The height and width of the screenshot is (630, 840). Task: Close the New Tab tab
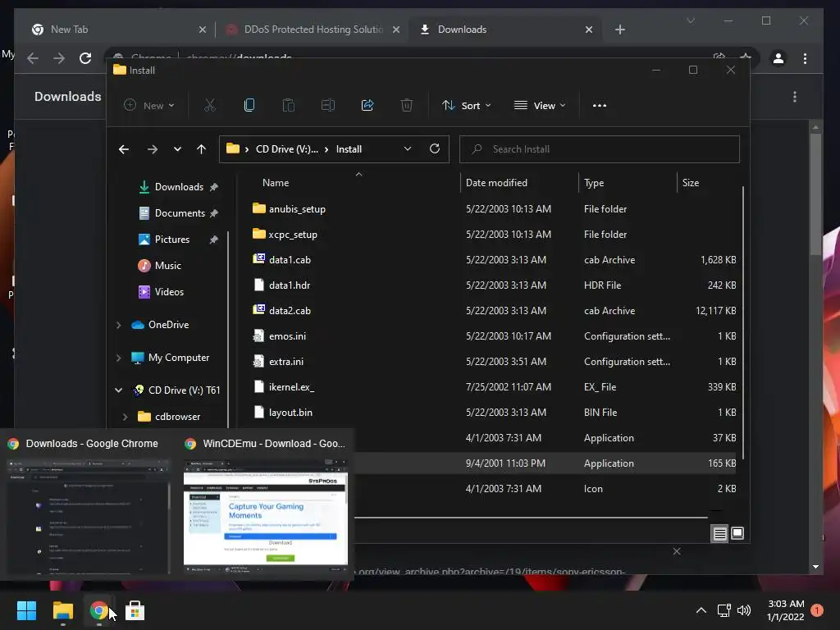tap(203, 30)
